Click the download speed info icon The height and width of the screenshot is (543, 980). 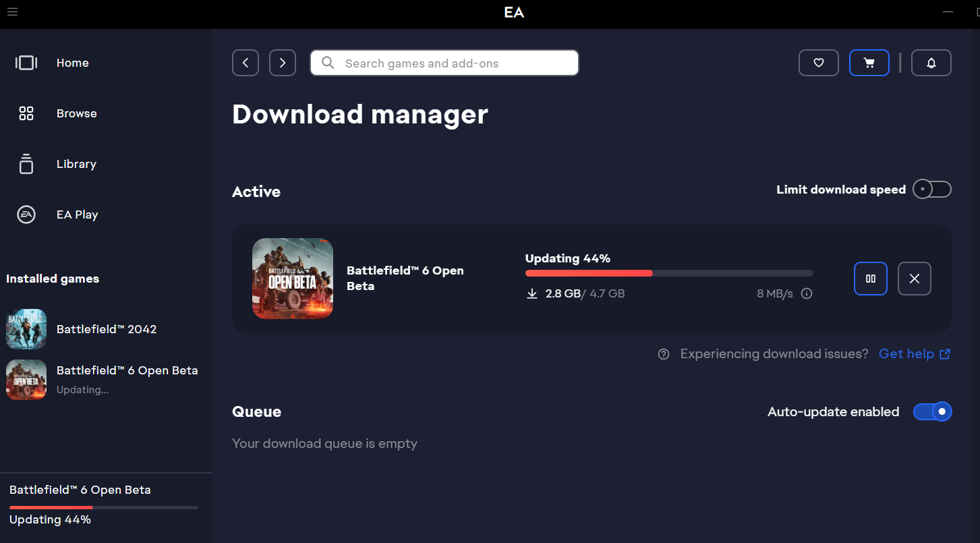(x=807, y=294)
